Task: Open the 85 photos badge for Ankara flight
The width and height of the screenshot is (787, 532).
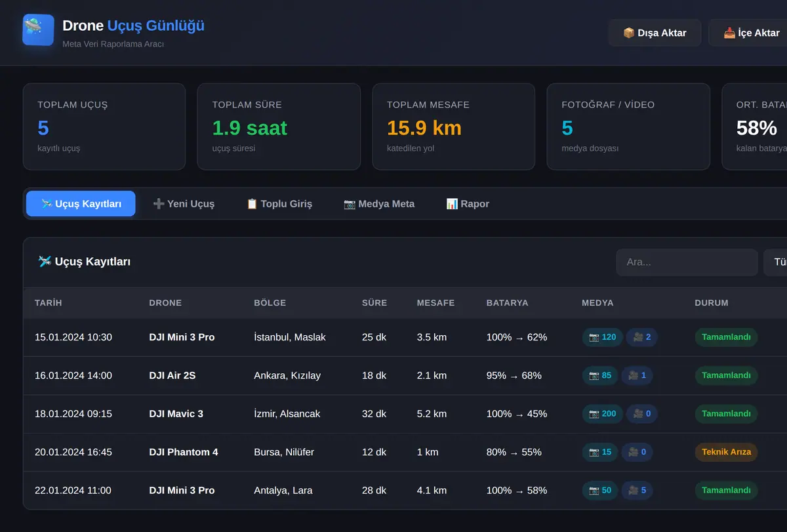Action: (x=600, y=375)
